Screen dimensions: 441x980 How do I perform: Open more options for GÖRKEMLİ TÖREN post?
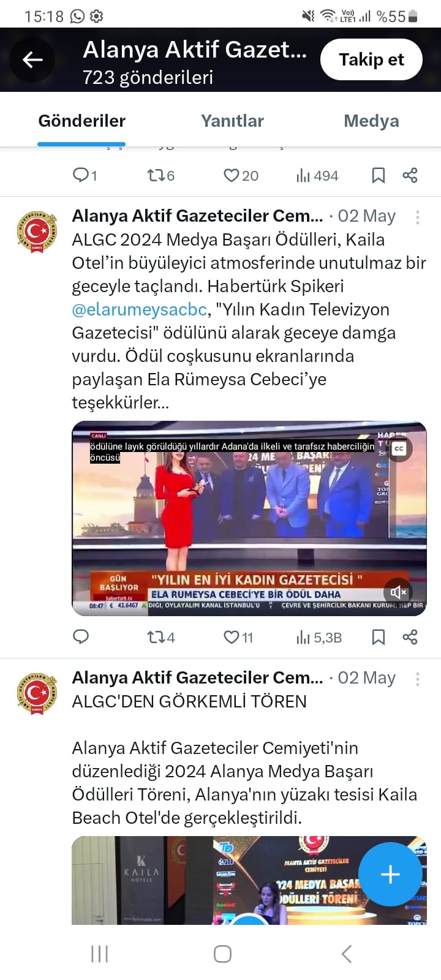418,679
